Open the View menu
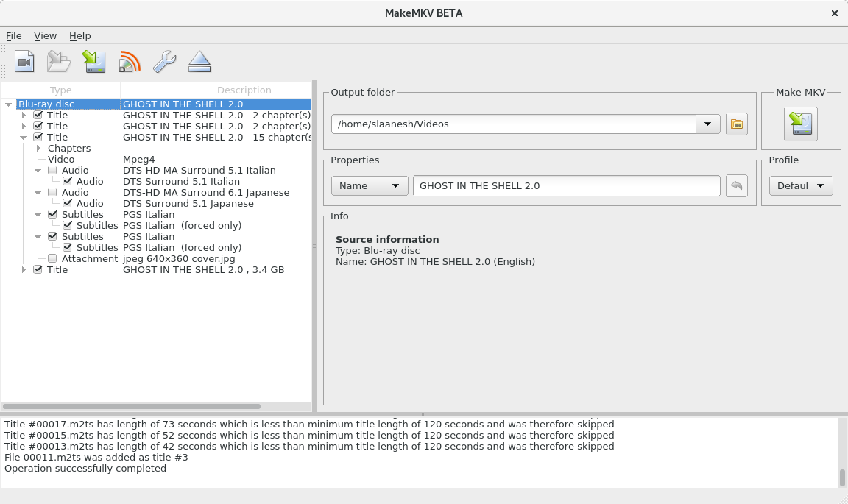Screen dimensions: 848x504 45,35
